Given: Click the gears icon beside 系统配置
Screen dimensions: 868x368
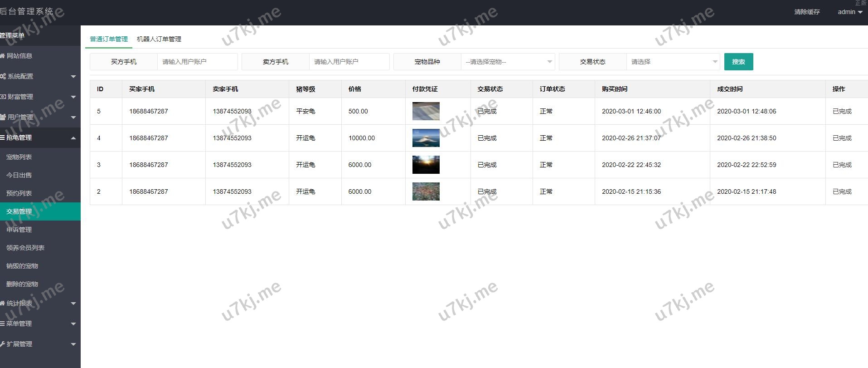Looking at the screenshot, I should pos(3,76).
